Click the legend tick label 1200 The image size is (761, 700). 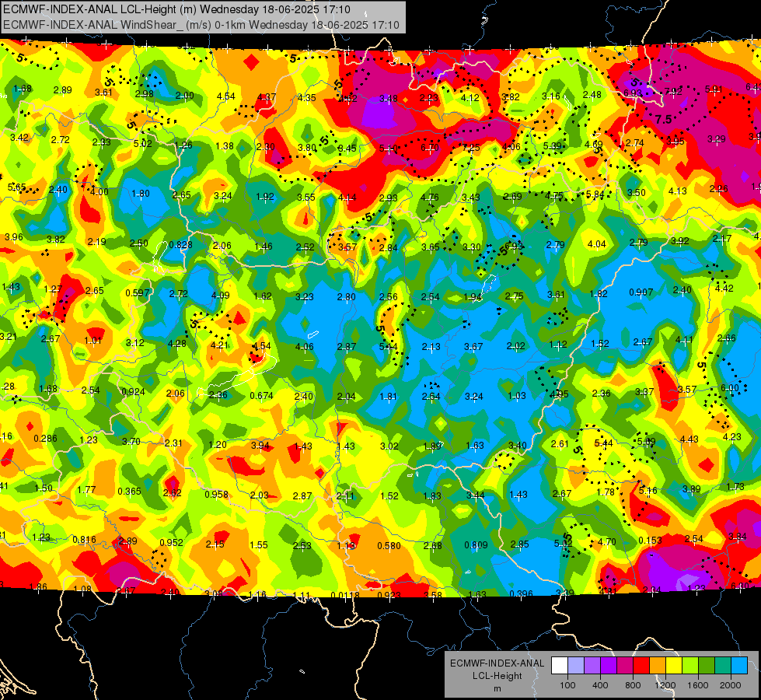[x=665, y=685]
